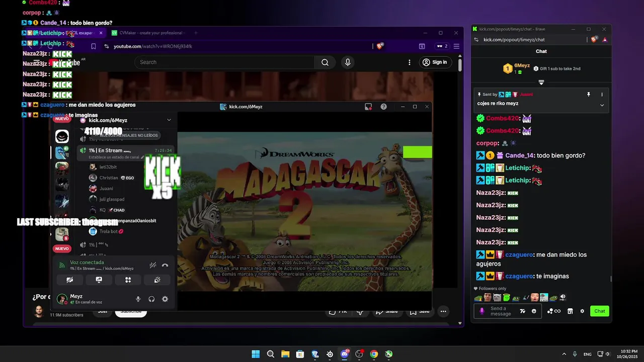Click user leti32bit in the voice channel

pos(108,167)
